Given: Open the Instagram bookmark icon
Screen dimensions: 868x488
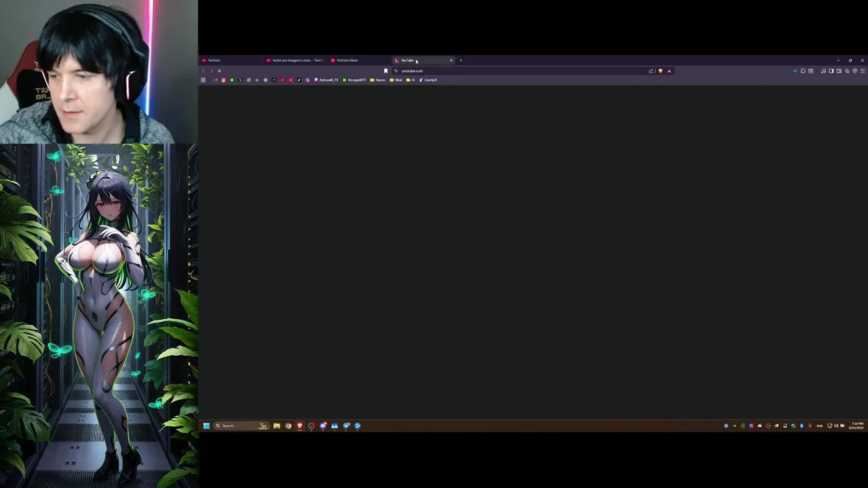Looking at the screenshot, I should click(x=224, y=80).
